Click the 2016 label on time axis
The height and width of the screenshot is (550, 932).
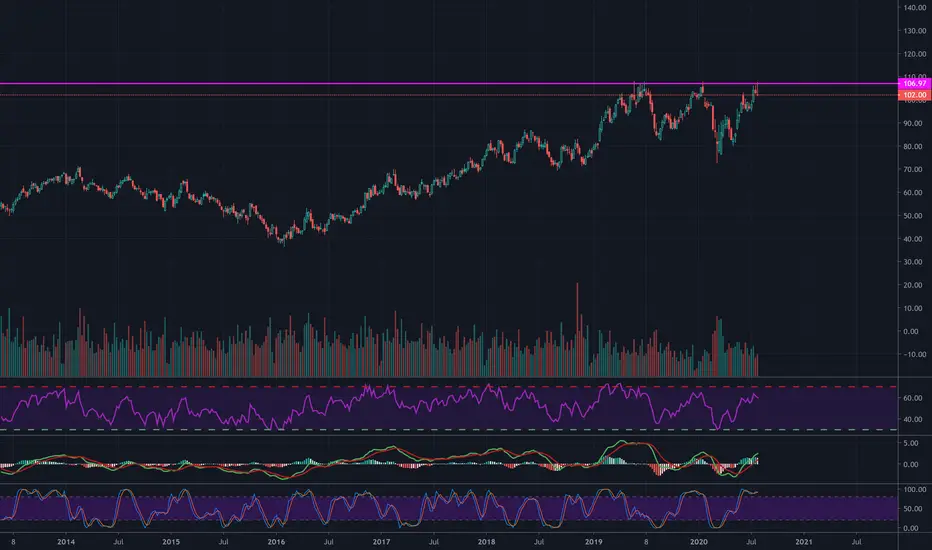276,542
